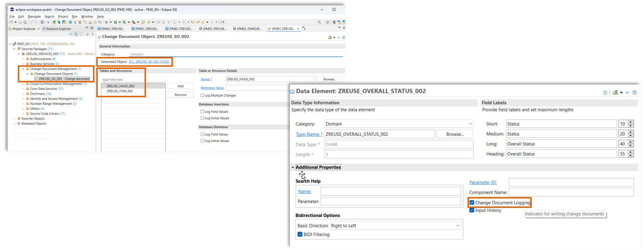Check Log Field Values under Database Deletions
The width and height of the screenshot is (644, 250).
point(202,134)
